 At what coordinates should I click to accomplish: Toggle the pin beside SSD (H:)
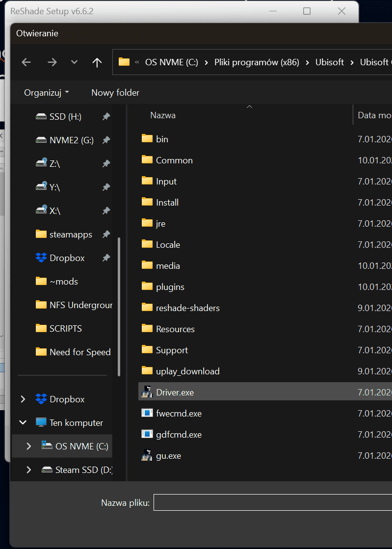(105, 117)
